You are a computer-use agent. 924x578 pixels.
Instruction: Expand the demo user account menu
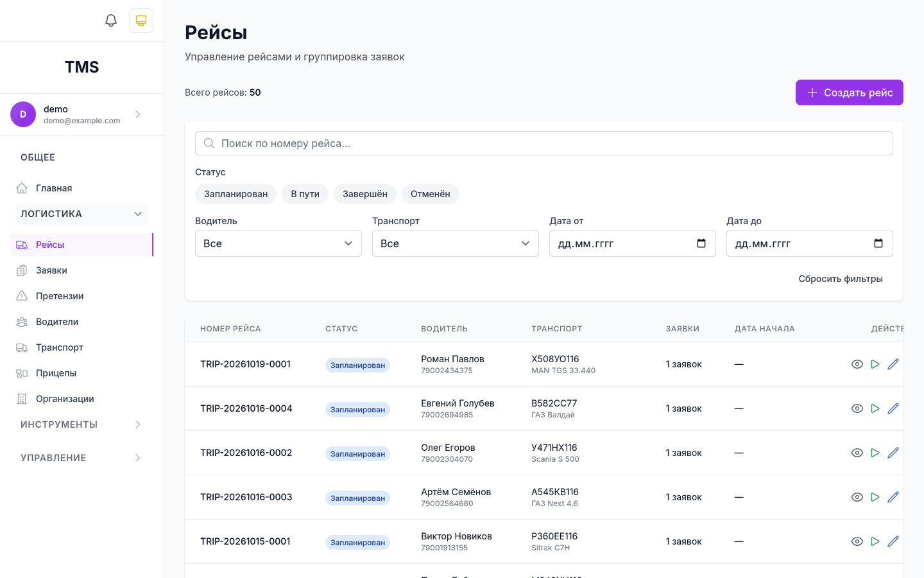[x=81, y=114]
